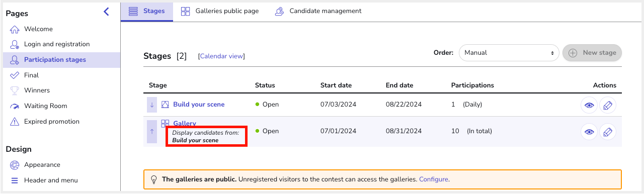Image resolution: width=644 pixels, height=194 pixels.
Task: Click the Gallery grid icon
Action: coord(166,124)
